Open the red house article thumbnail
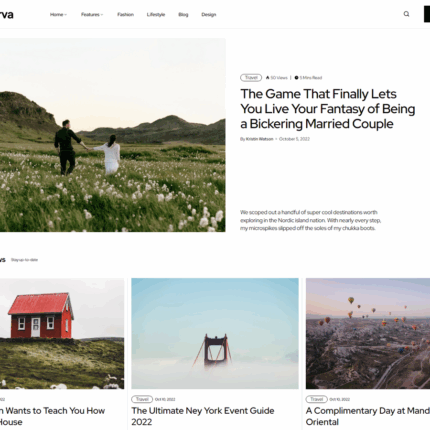 [x=62, y=334]
